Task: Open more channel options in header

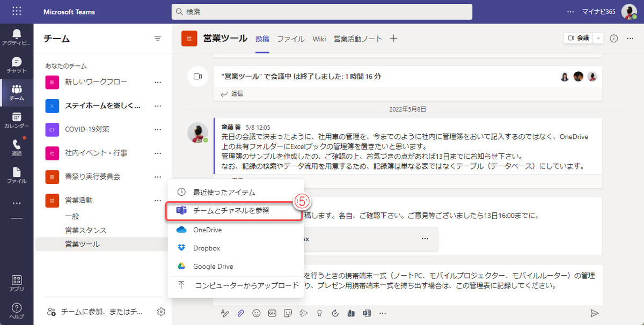Action: pyautogui.click(x=631, y=38)
